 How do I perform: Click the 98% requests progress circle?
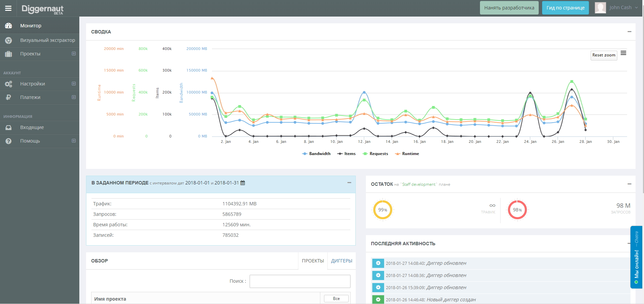point(517,210)
